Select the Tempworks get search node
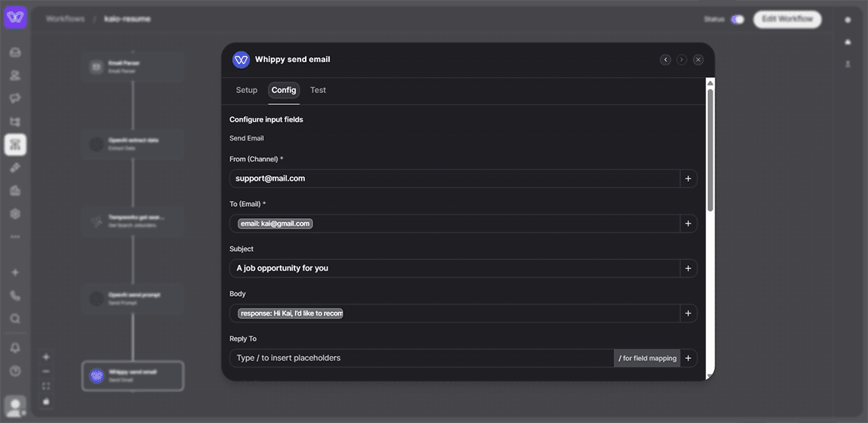 tap(132, 221)
